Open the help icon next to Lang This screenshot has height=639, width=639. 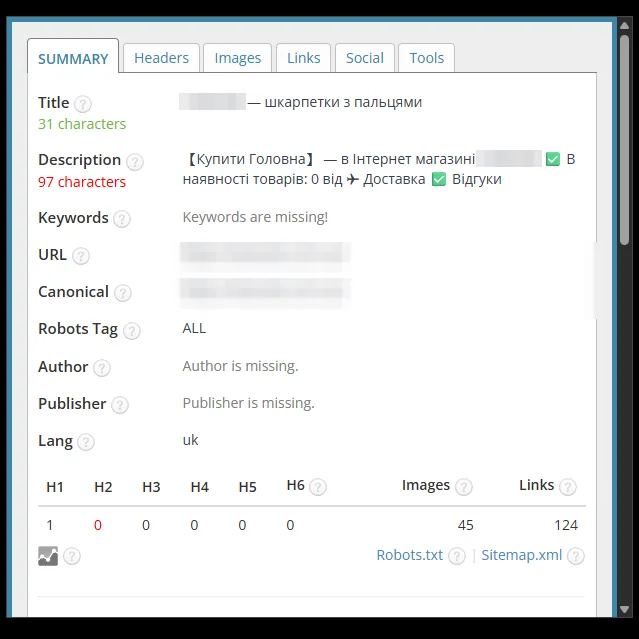[86, 442]
